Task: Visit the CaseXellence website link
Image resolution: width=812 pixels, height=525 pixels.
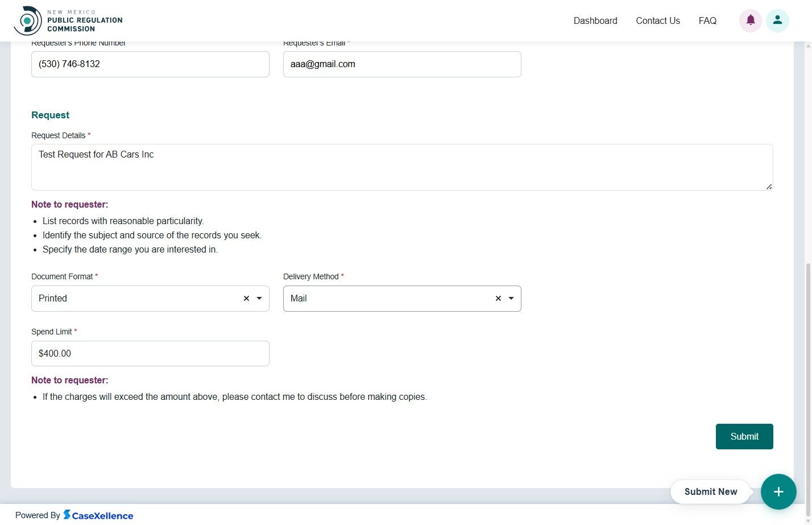Action: click(98, 515)
